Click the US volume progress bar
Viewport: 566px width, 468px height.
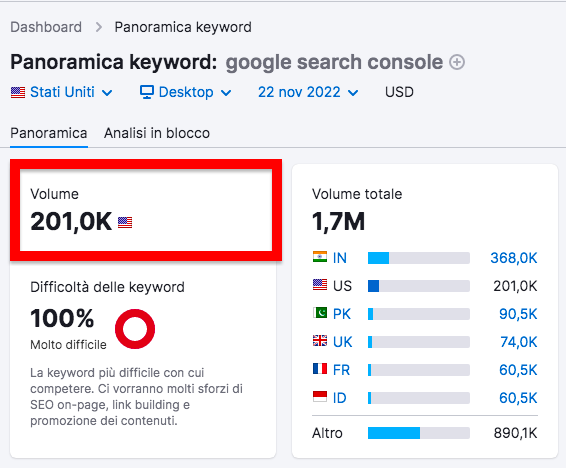(419, 286)
